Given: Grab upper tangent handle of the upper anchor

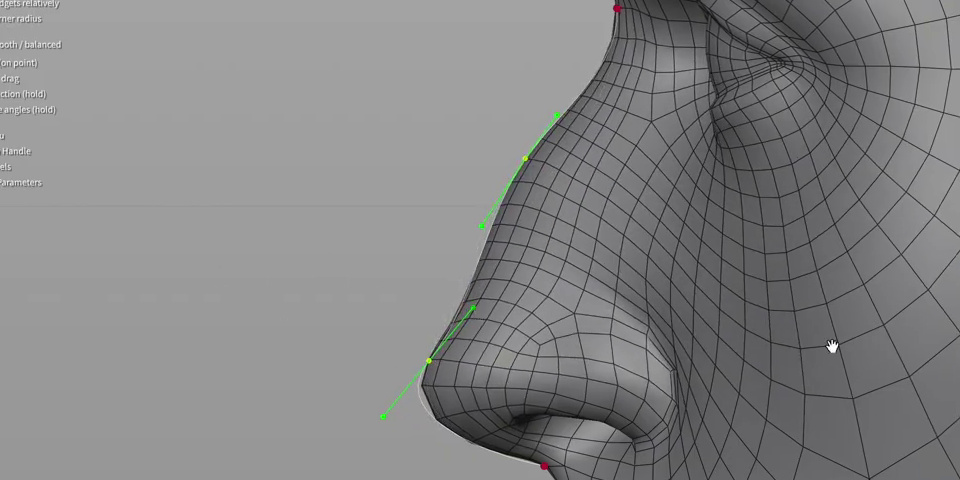Looking at the screenshot, I should point(557,116).
